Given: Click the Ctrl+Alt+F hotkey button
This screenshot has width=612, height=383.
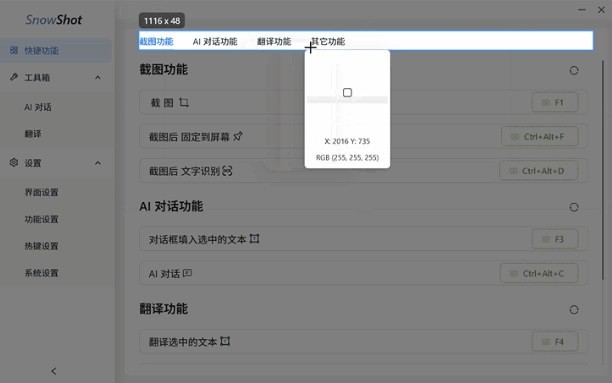Looking at the screenshot, I should [540, 137].
